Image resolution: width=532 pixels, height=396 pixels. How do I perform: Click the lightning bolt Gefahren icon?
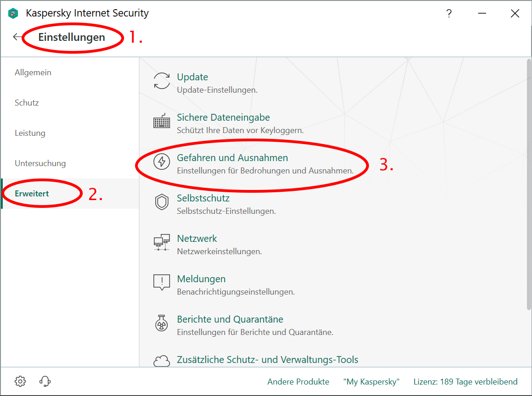(162, 161)
